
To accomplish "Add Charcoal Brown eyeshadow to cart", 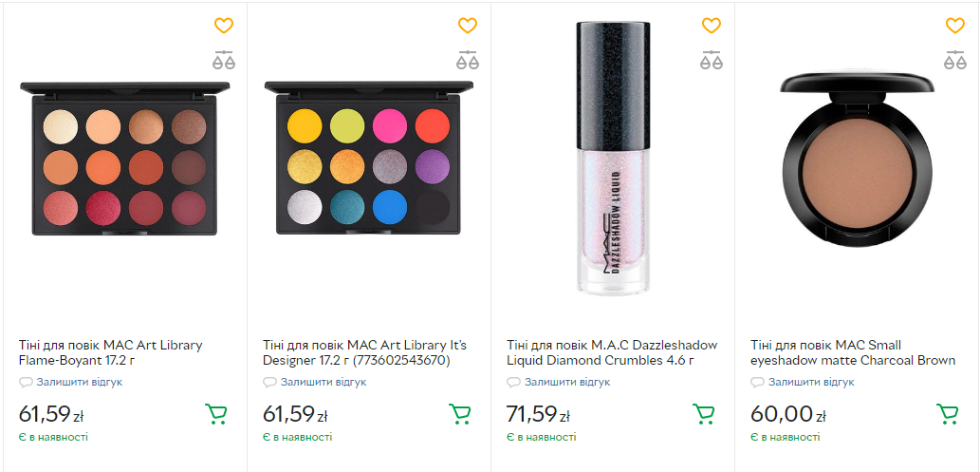I will pos(948,414).
